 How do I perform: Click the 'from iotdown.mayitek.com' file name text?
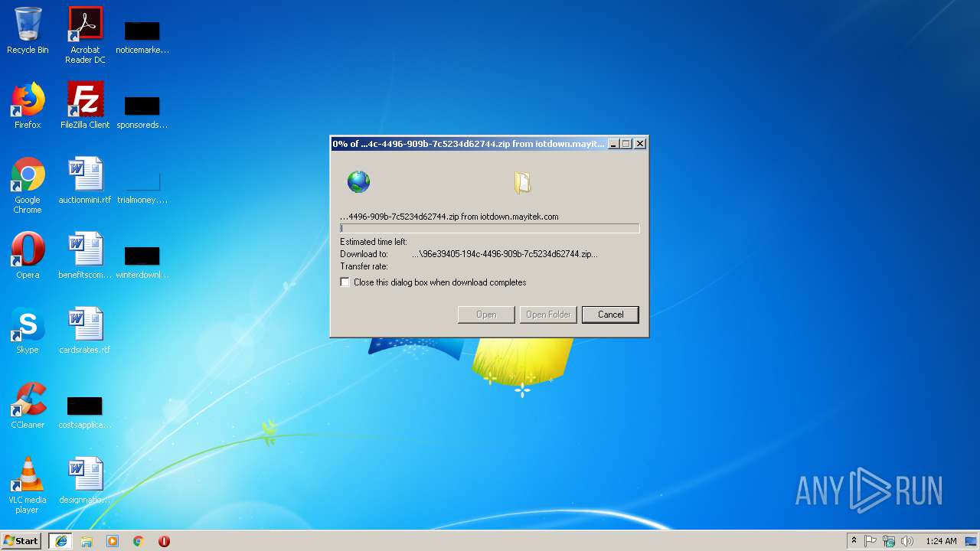(449, 217)
